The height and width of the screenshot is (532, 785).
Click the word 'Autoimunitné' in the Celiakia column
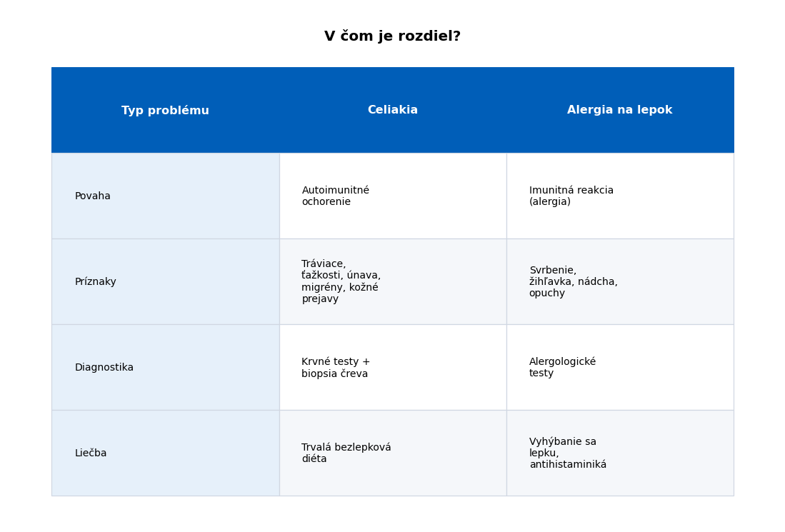[336, 191]
